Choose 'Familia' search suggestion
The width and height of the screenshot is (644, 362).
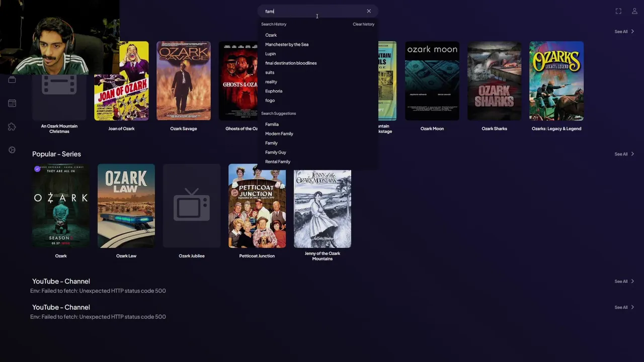(x=272, y=124)
